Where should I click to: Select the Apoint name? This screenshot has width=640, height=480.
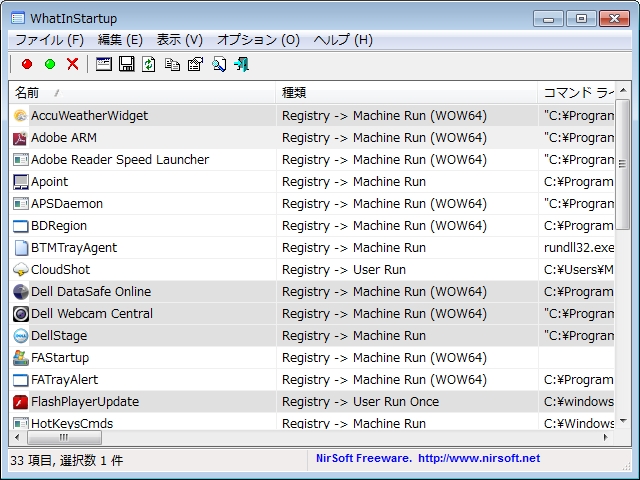click(49, 182)
